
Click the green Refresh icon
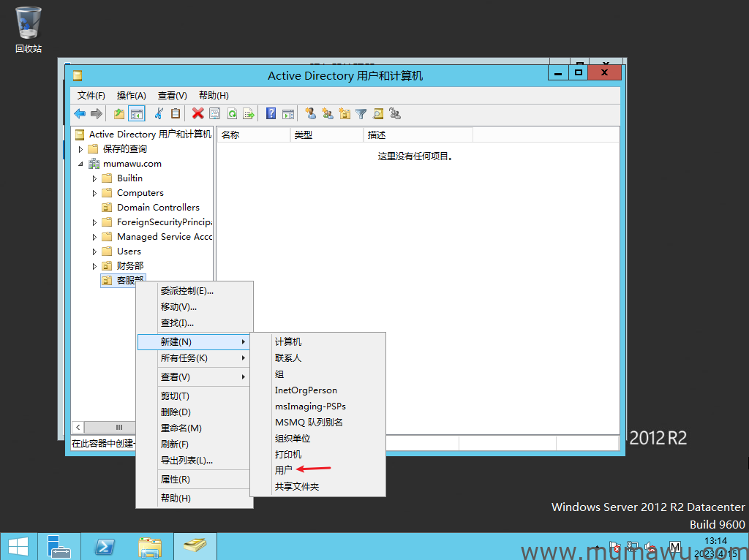pyautogui.click(x=232, y=113)
